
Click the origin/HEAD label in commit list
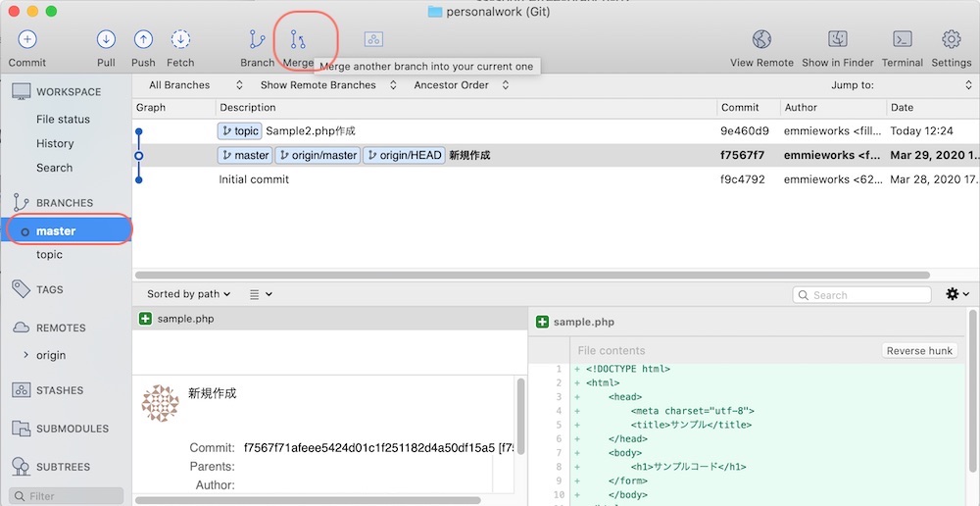tap(404, 155)
